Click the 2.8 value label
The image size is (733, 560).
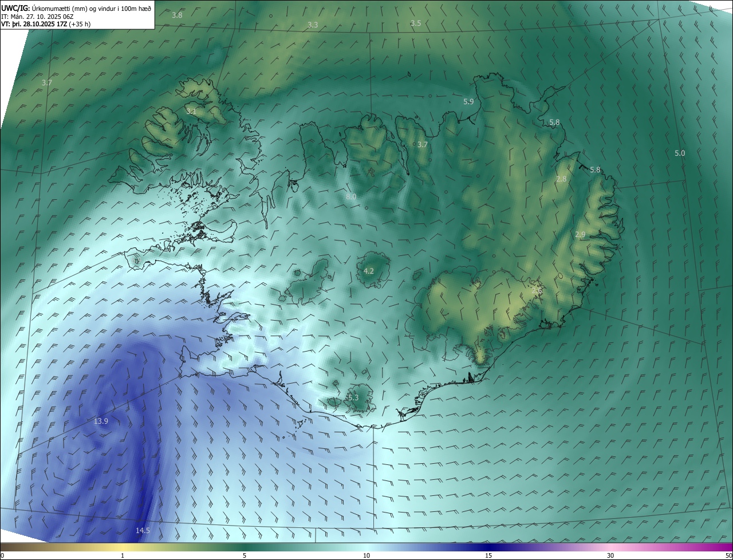click(x=561, y=179)
